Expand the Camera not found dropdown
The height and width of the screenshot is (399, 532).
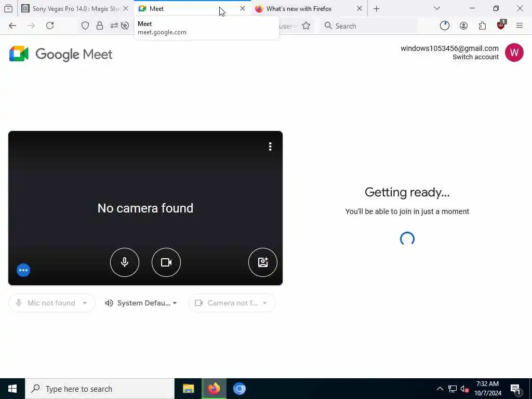tap(232, 303)
